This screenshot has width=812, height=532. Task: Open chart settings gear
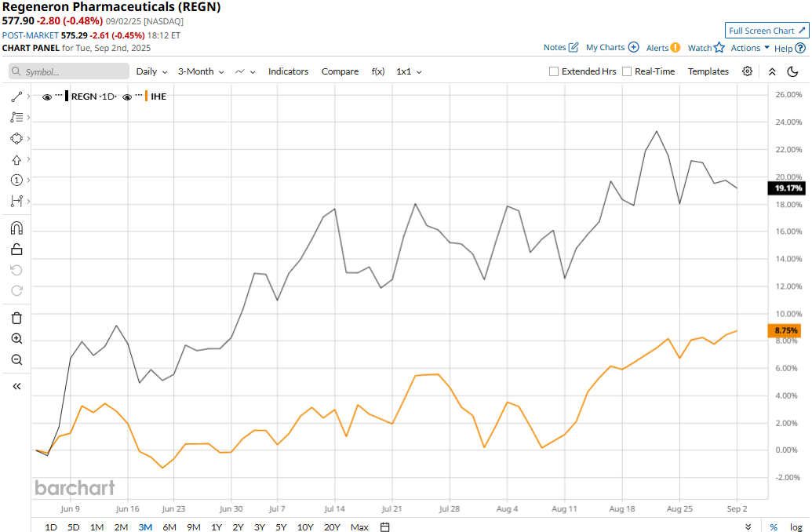[747, 71]
